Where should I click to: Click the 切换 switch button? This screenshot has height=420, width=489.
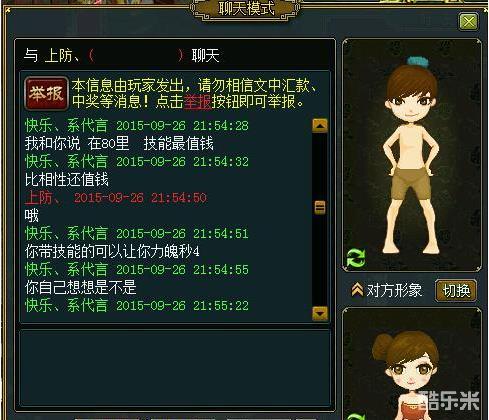click(456, 291)
